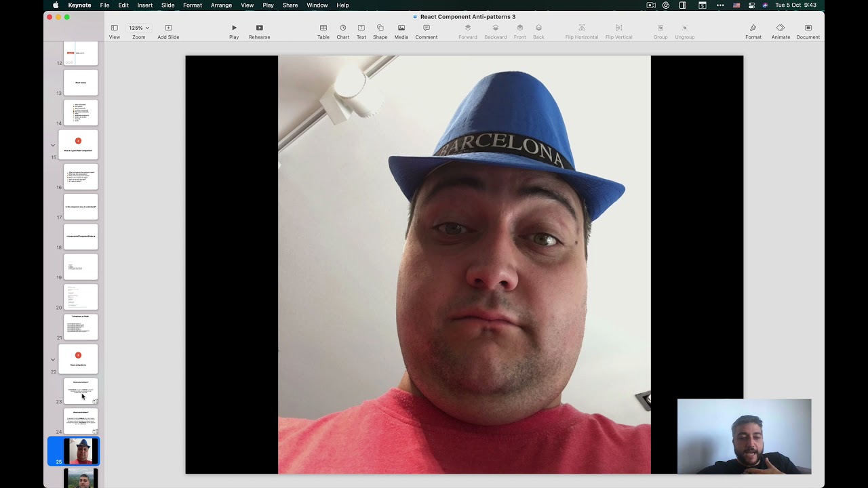The image size is (868, 488).
Task: Open the Document inspector
Action: tap(808, 32)
